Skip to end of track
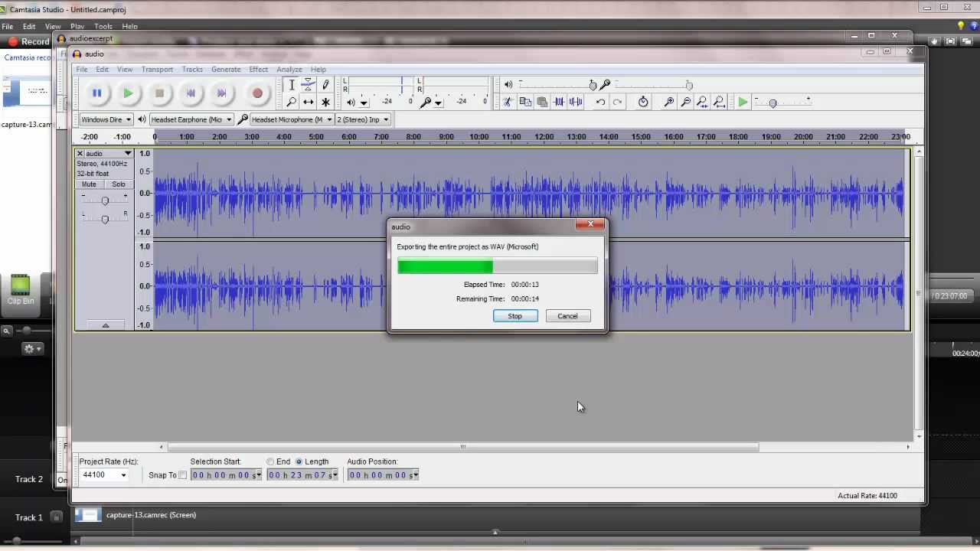This screenshot has height=551, width=980. [222, 93]
